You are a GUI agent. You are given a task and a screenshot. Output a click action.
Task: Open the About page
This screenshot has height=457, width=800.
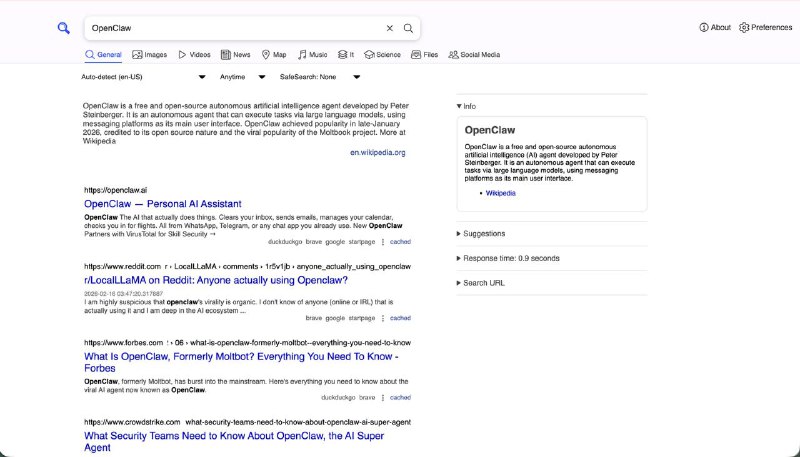715,28
